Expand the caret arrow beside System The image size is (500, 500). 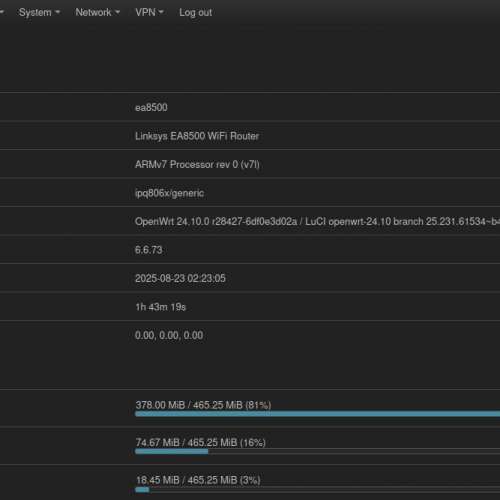pos(57,12)
